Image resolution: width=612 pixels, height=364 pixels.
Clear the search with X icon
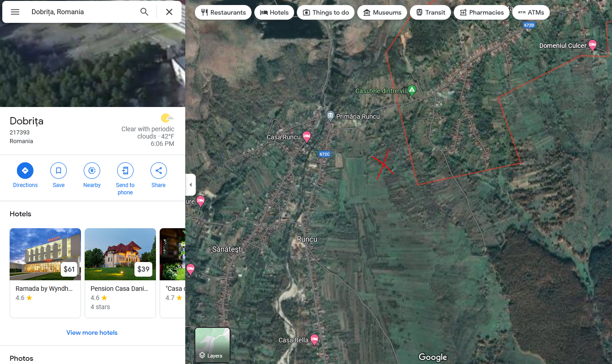pos(169,12)
